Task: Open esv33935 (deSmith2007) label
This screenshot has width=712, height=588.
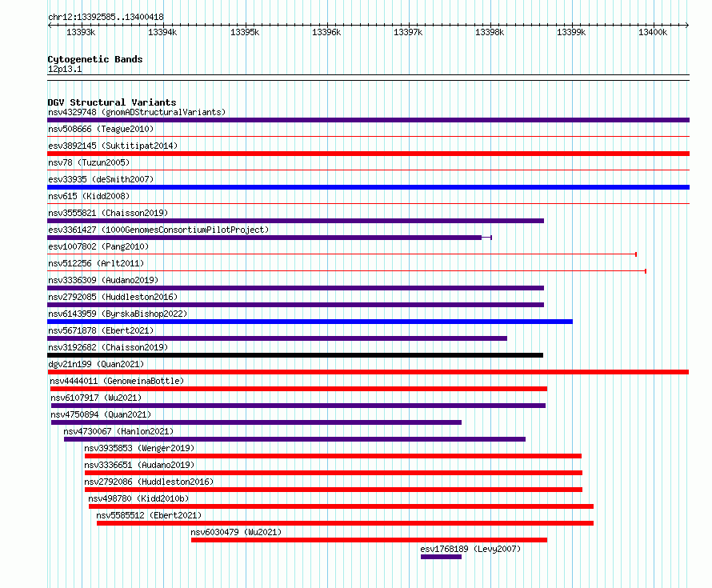Action: (x=101, y=179)
